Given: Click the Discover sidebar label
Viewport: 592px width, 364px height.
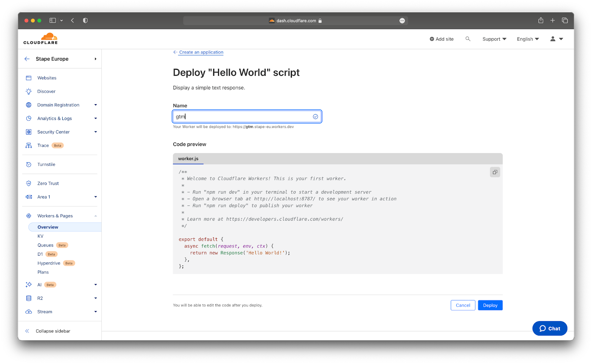Looking at the screenshot, I should click(46, 91).
